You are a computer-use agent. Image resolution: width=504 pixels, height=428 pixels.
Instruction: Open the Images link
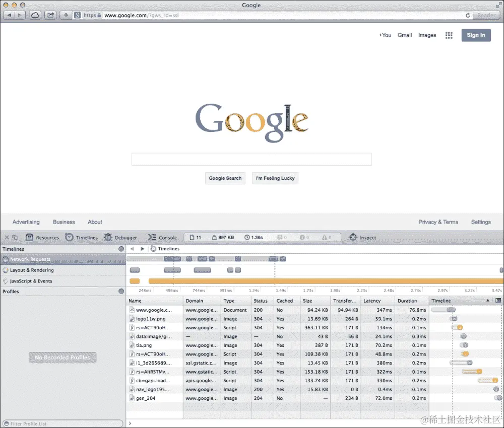pyautogui.click(x=427, y=35)
